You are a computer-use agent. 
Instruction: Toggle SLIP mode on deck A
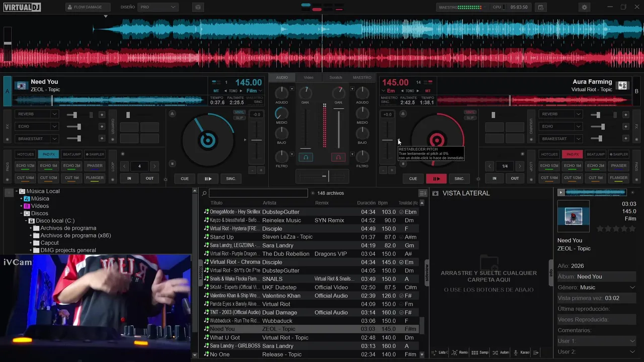point(239,118)
